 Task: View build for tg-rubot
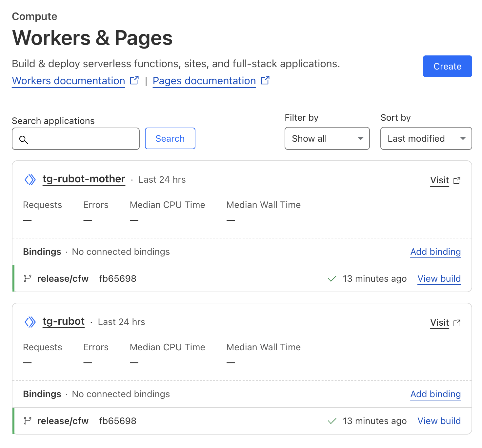[439, 421]
